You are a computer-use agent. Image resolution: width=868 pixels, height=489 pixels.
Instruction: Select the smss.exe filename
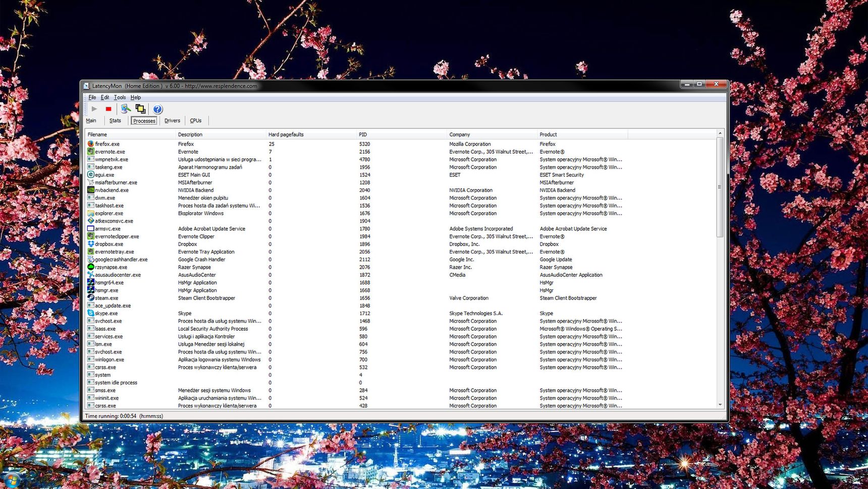pyautogui.click(x=105, y=390)
